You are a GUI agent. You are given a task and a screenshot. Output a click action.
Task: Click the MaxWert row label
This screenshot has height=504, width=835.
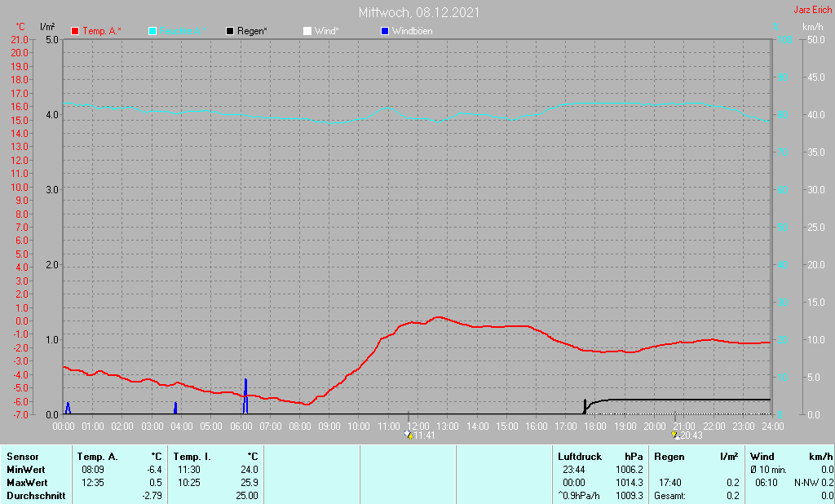(x=27, y=483)
